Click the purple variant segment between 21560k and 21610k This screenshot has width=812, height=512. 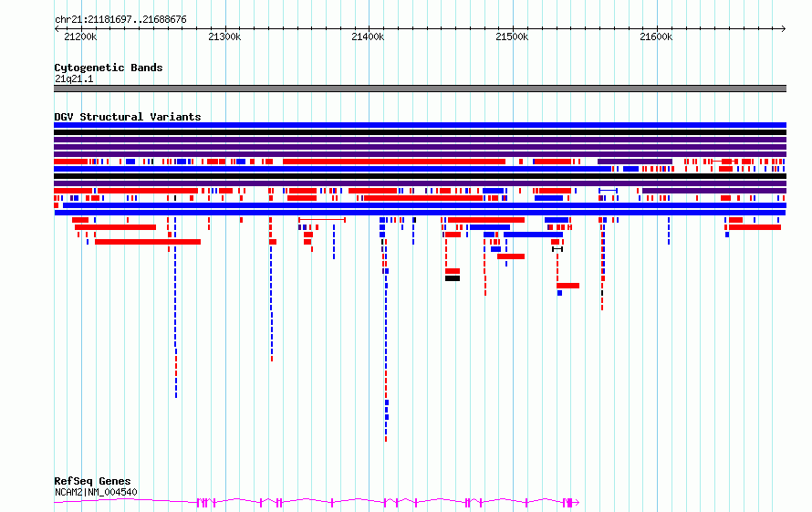[x=635, y=162]
